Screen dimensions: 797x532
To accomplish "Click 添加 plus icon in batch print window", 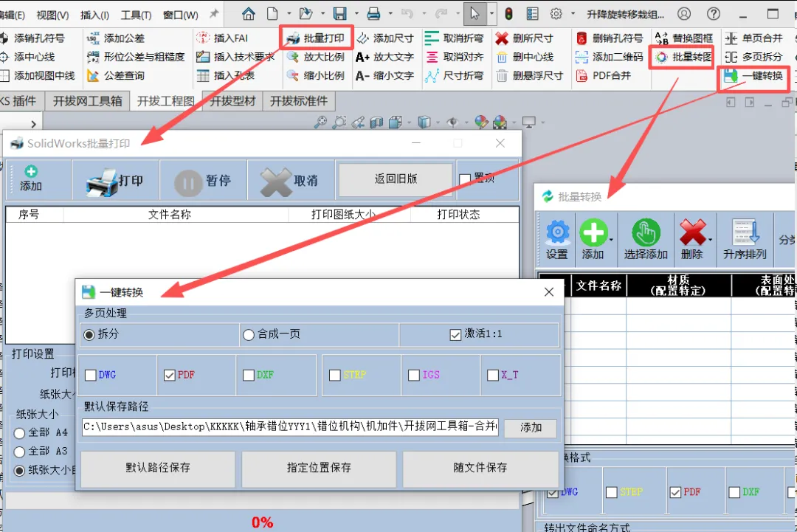I will click(31, 179).
